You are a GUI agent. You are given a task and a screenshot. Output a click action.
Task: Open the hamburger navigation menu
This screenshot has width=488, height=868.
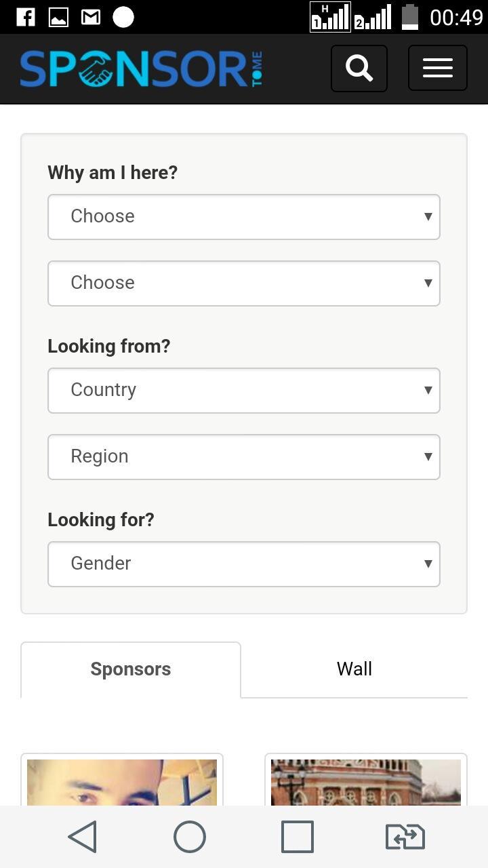point(438,68)
